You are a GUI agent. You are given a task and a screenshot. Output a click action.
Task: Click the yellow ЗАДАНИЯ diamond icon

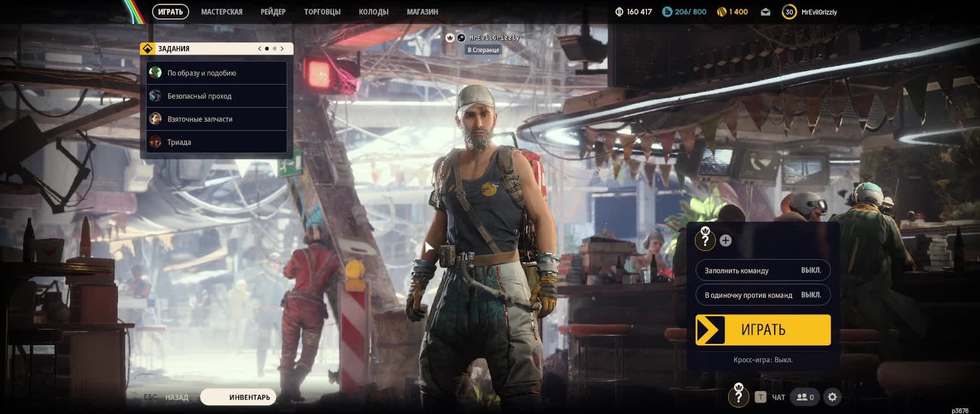click(x=147, y=49)
